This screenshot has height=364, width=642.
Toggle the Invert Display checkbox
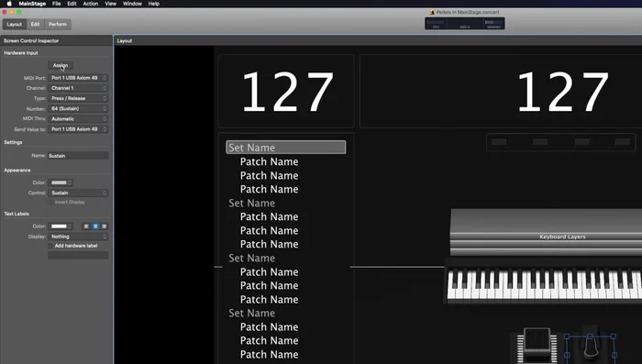[50, 203]
